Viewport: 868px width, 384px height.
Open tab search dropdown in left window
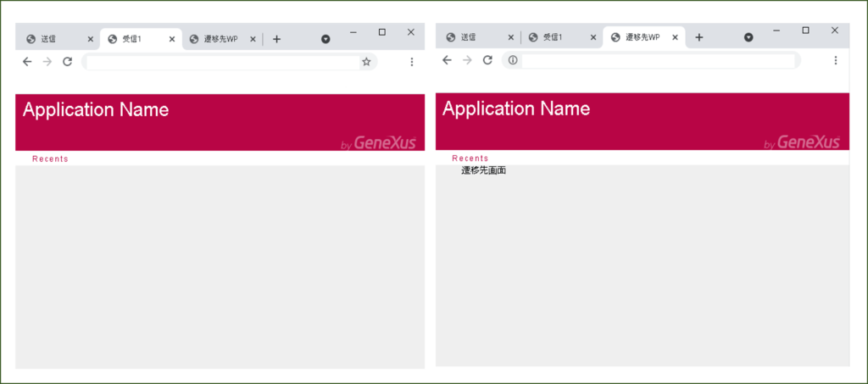(325, 39)
